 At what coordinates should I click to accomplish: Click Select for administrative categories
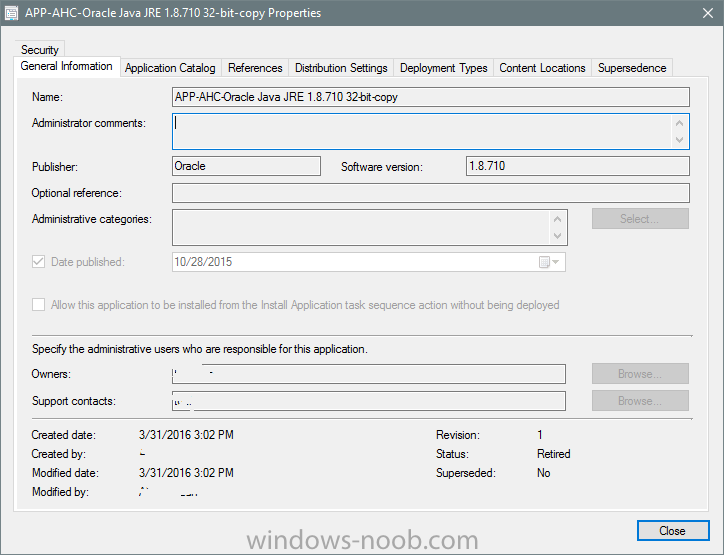click(640, 219)
